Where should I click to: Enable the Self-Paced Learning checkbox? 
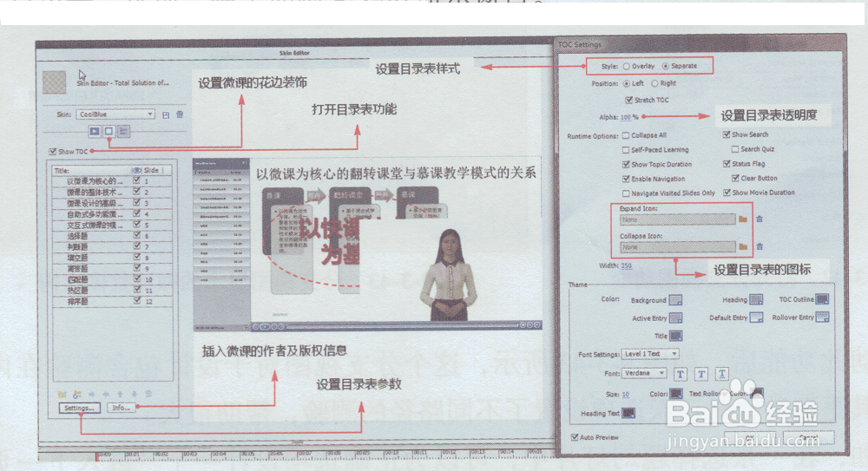[626, 150]
